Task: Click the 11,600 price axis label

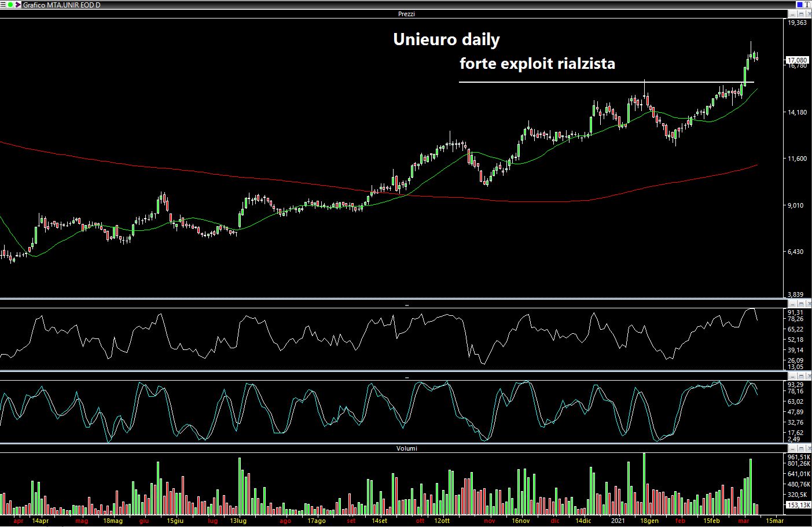Action: pos(797,159)
